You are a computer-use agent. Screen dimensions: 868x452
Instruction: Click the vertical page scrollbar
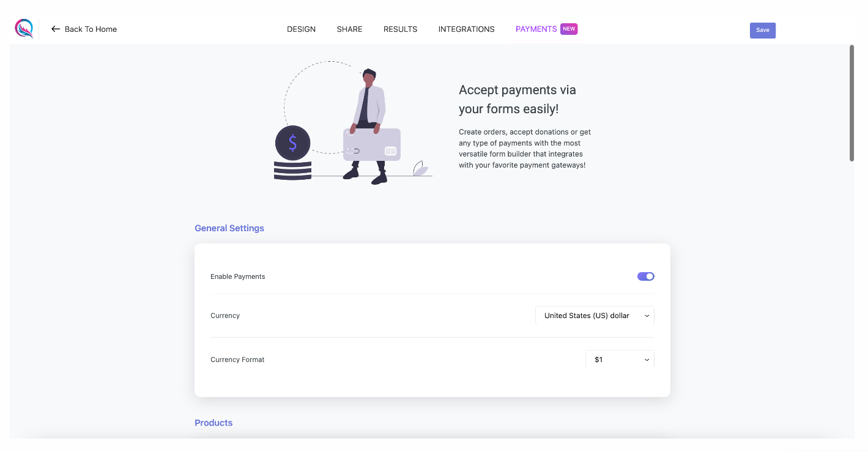point(851,103)
